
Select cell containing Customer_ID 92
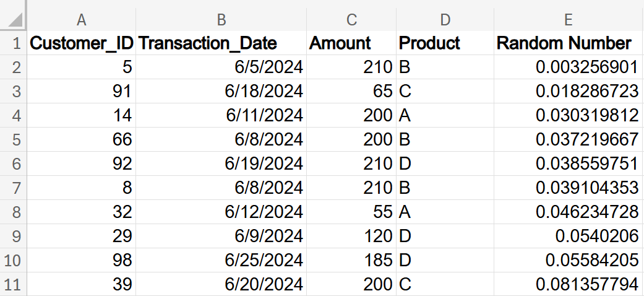(x=81, y=163)
